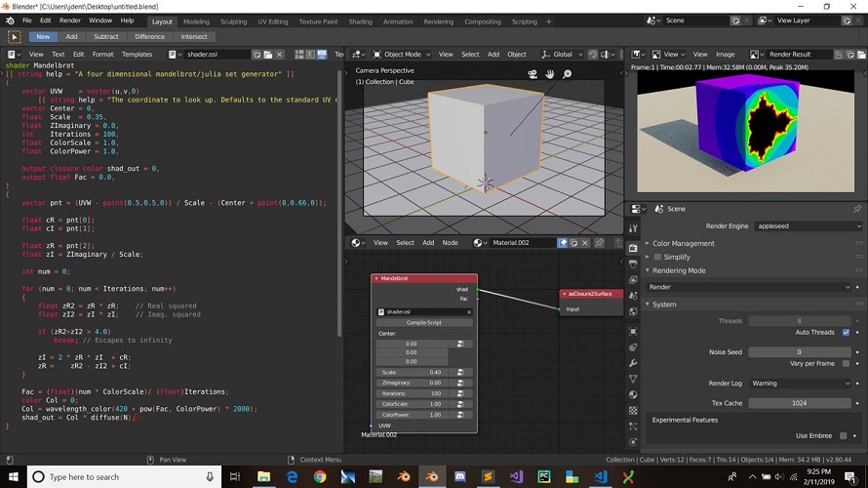868x488 pixels.
Task: Open Rendering Mode Render dropdown
Action: point(749,287)
